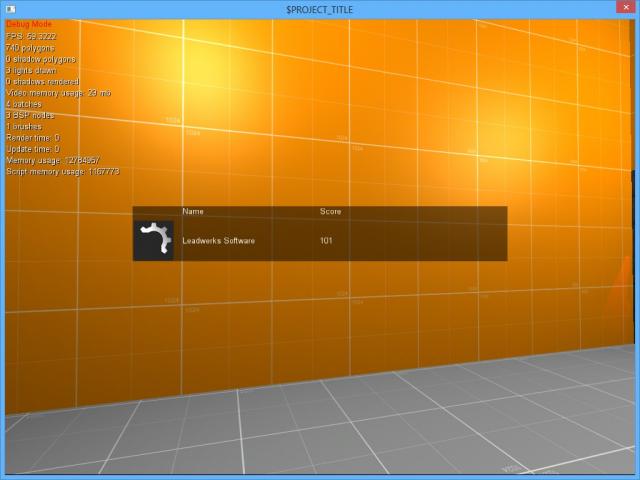Click the 'Memory usage' stat line
640x480 pixels.
click(x=53, y=160)
